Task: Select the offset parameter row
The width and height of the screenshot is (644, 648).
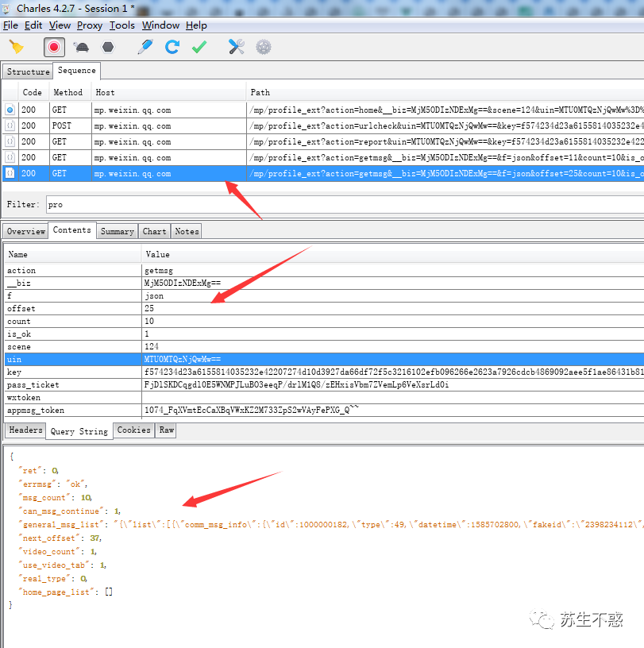Action: pyautogui.click(x=324, y=309)
